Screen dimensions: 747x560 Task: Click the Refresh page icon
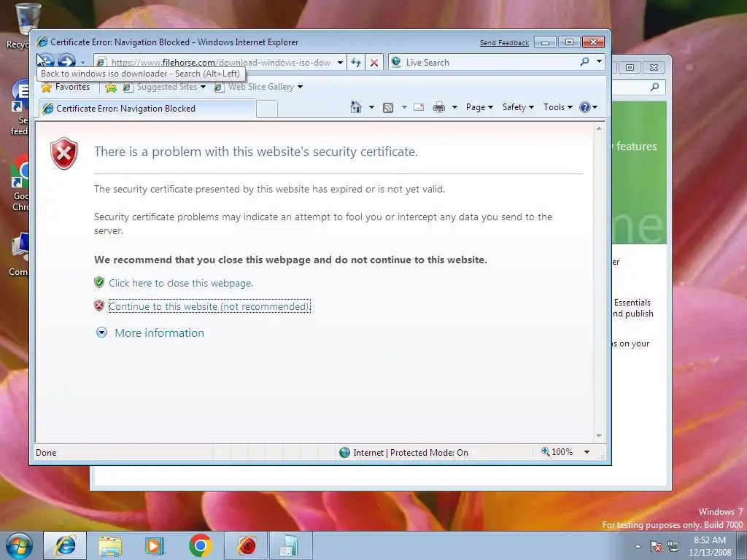point(356,63)
